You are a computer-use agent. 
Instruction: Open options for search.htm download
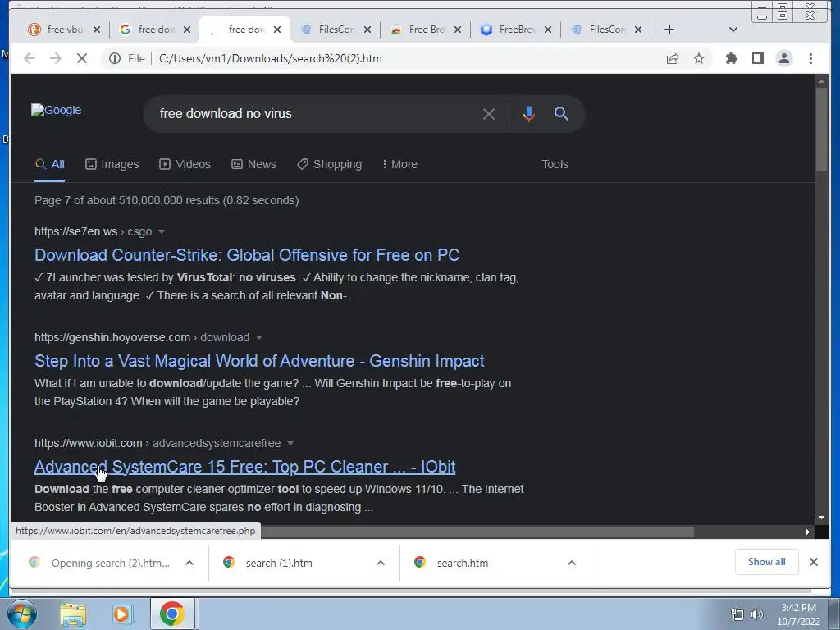[572, 563]
